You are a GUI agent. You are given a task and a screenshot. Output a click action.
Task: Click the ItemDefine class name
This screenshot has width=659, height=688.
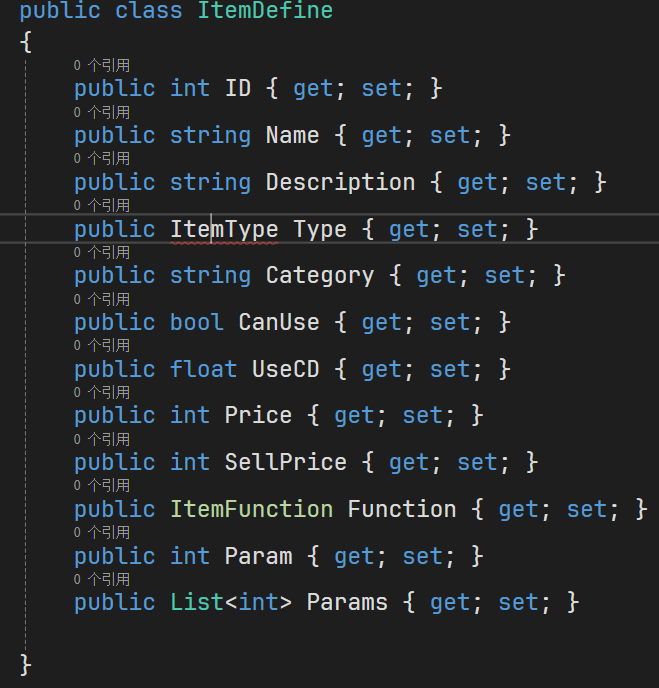pos(264,11)
